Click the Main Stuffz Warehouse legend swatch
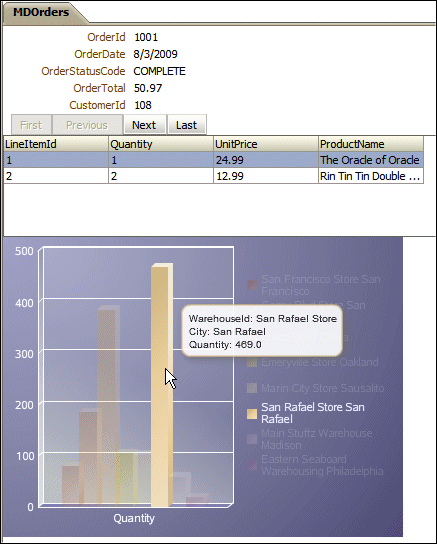Image resolution: width=437 pixels, height=544 pixels. 252,439
